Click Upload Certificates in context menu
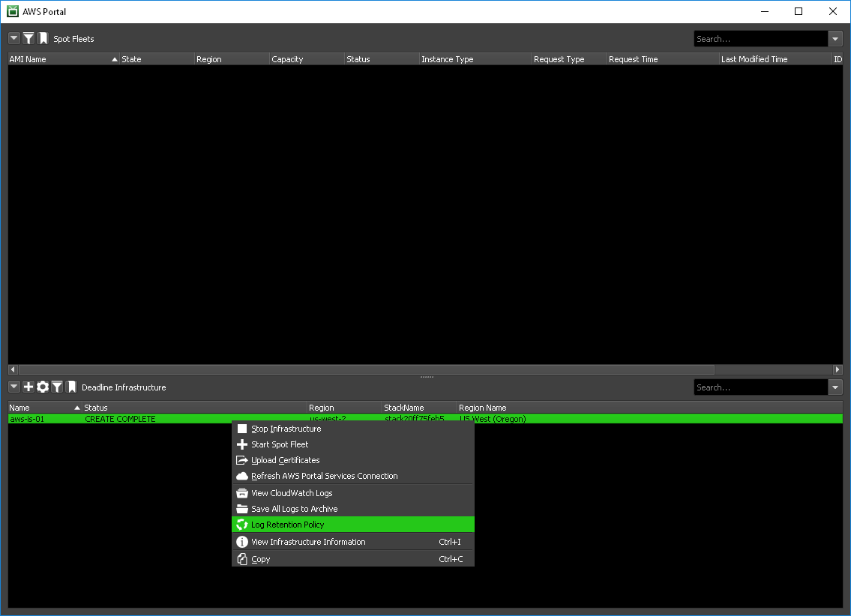This screenshot has width=851, height=616. tap(285, 460)
